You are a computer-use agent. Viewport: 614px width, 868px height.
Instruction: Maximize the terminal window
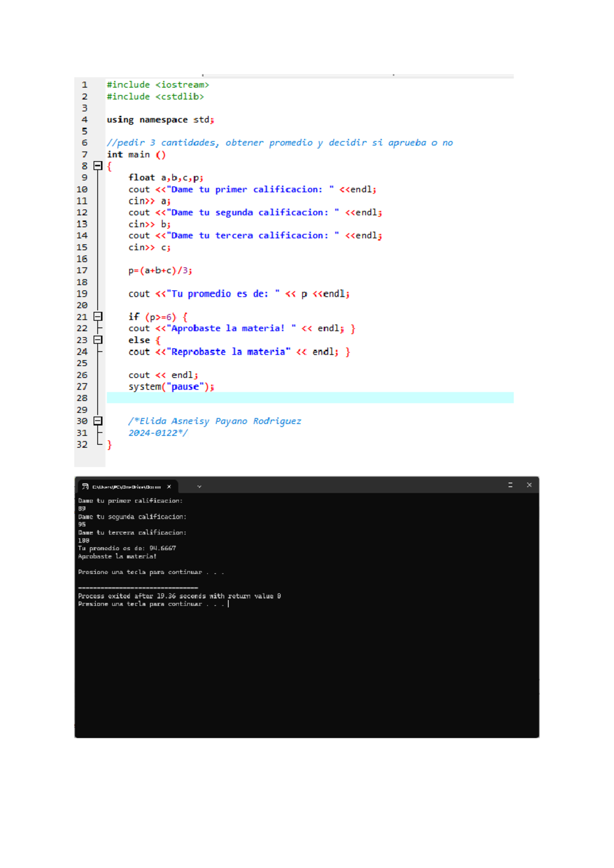tap(510, 485)
